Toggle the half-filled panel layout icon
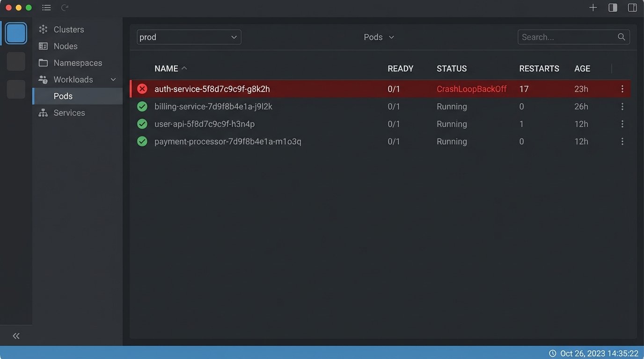The height and width of the screenshot is (359, 644). [613, 7]
